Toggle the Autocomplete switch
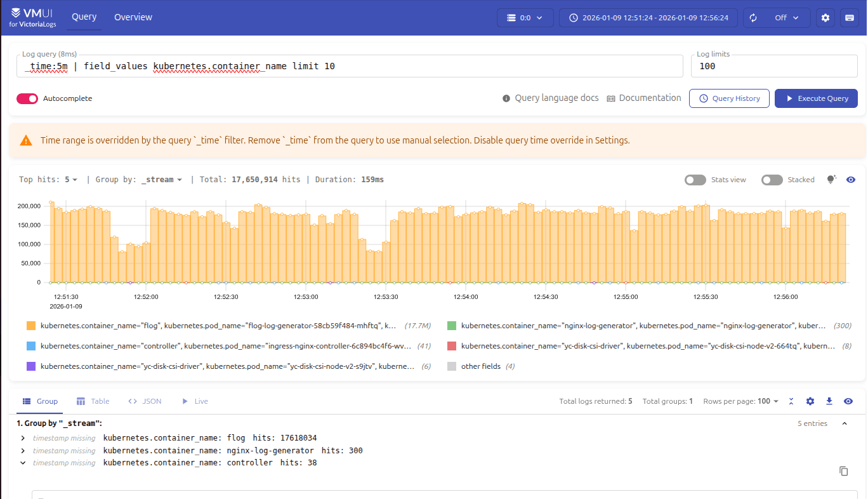868x499 pixels. [x=27, y=98]
